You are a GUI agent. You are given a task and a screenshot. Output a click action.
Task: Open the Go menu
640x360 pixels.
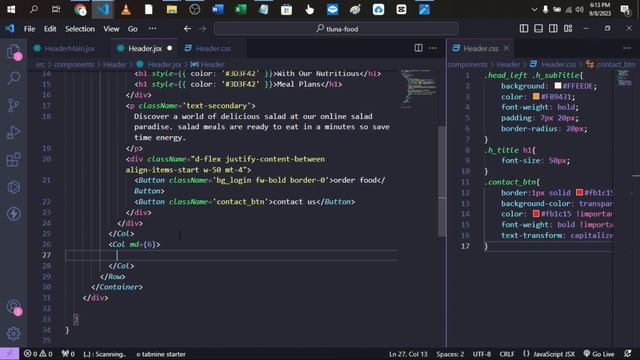tap(133, 29)
